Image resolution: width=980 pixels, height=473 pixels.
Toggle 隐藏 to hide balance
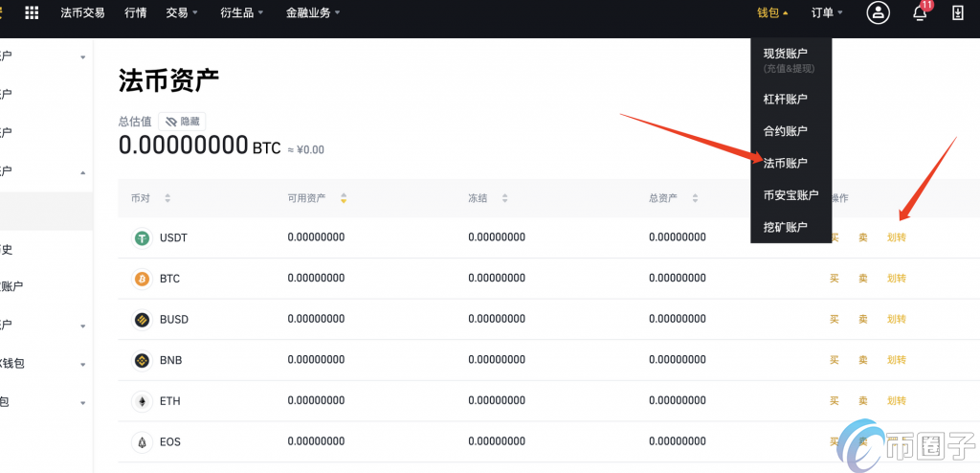(x=182, y=122)
